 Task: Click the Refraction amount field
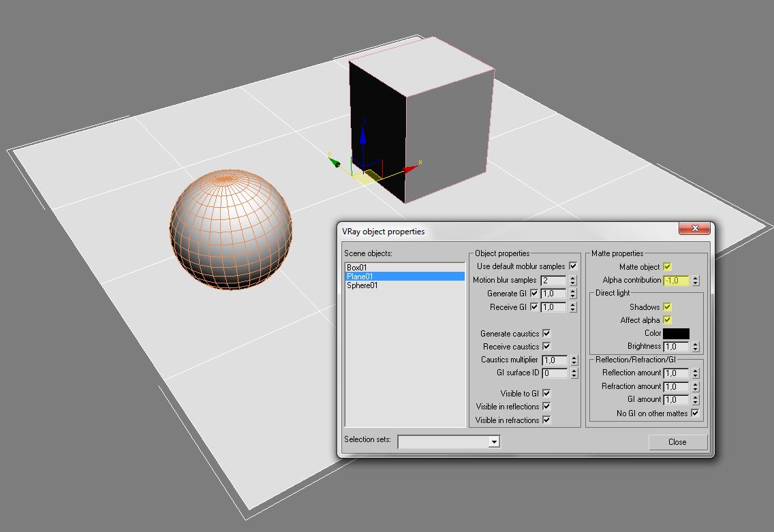click(x=677, y=386)
